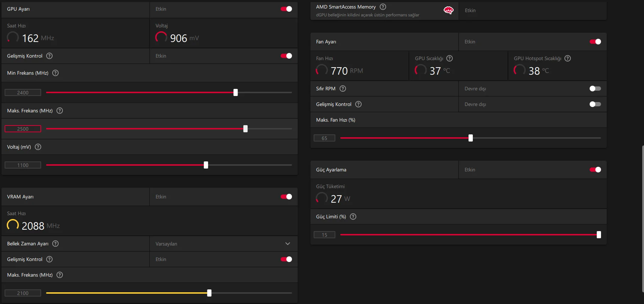The width and height of the screenshot is (644, 304).
Task: Switch off the Fan Ayarı toggle
Action: (595, 42)
